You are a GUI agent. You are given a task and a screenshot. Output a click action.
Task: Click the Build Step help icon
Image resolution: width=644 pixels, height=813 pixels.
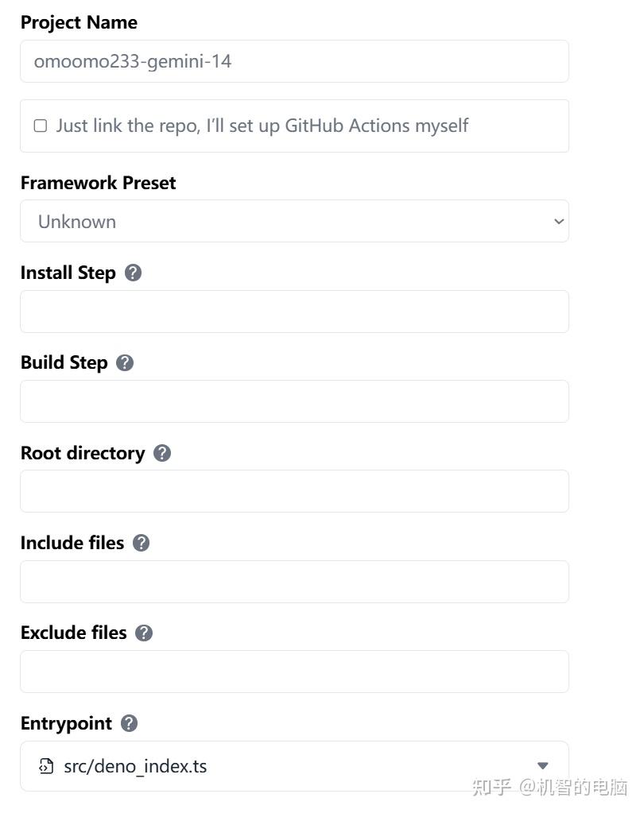tap(125, 362)
